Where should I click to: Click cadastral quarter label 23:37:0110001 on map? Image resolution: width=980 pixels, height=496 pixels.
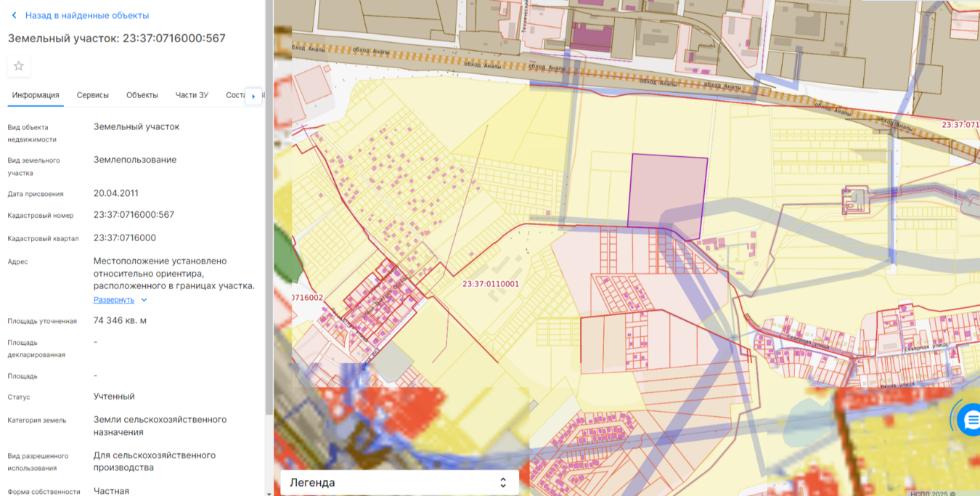pyautogui.click(x=491, y=284)
